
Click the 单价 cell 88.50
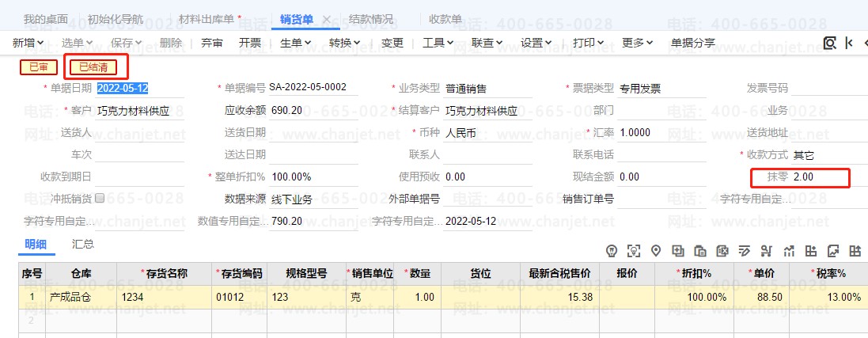click(x=762, y=297)
